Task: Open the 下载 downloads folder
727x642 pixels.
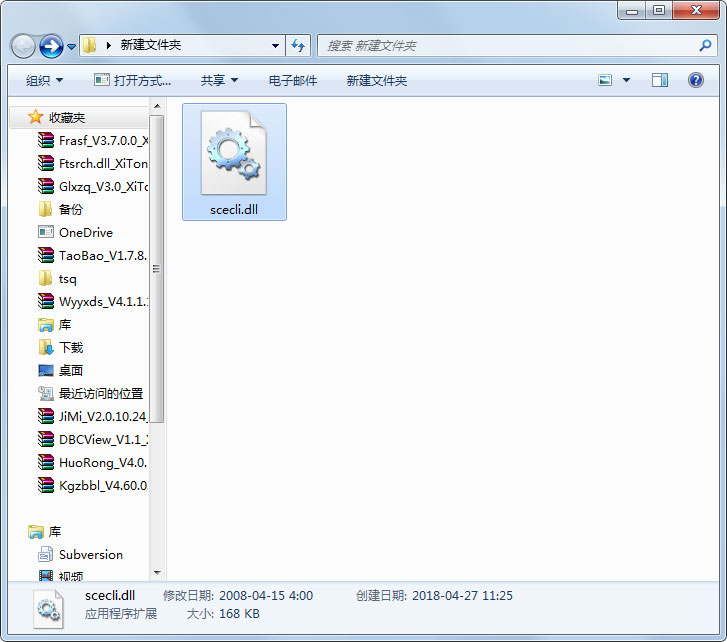Action: coord(70,347)
